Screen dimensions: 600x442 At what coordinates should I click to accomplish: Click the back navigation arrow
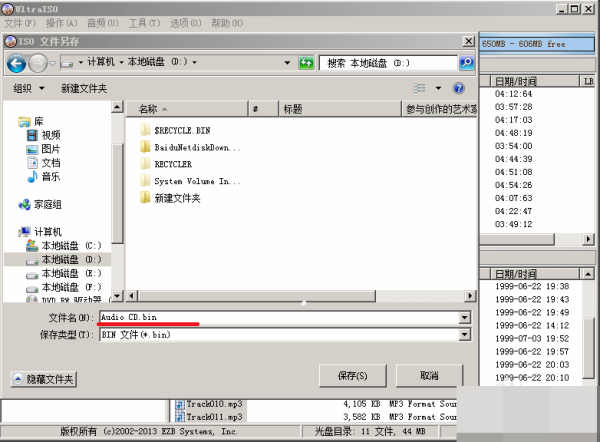click(16, 63)
